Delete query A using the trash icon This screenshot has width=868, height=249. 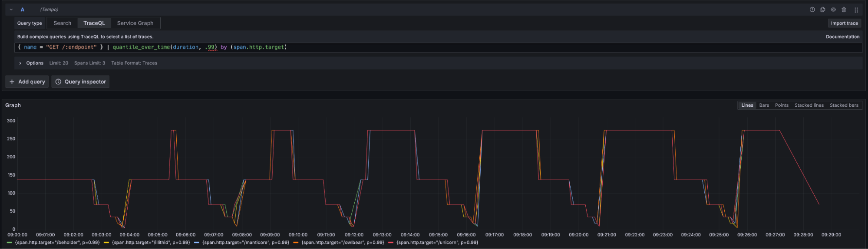[844, 10]
